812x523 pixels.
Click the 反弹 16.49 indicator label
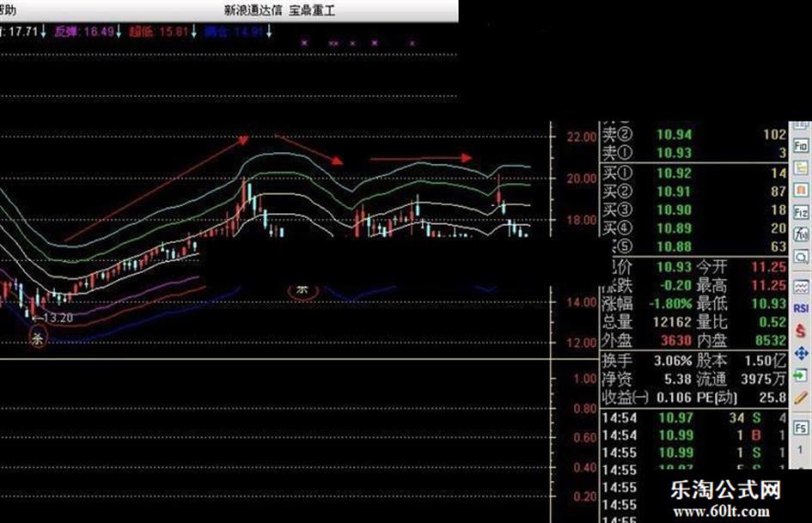(x=84, y=32)
